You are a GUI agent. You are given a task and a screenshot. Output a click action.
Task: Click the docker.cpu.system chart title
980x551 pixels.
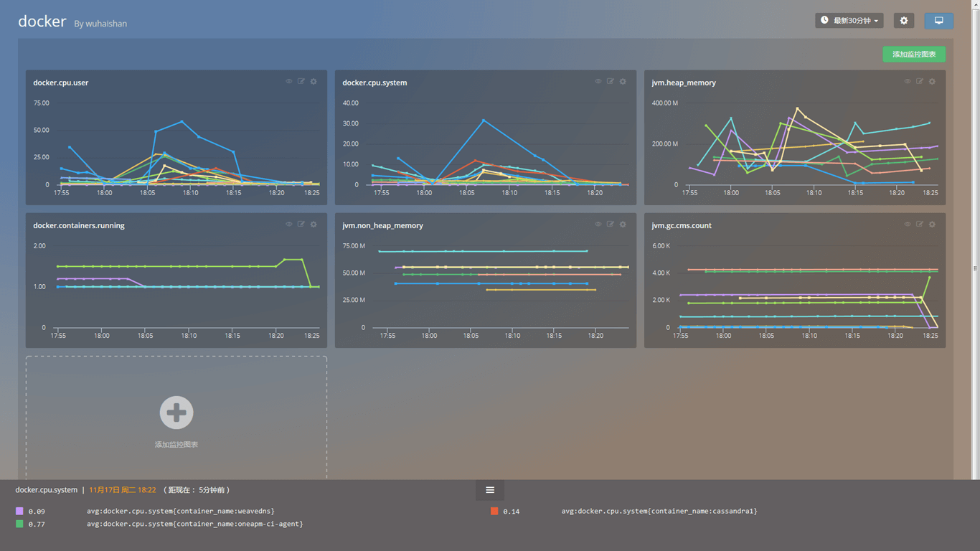pyautogui.click(x=374, y=83)
